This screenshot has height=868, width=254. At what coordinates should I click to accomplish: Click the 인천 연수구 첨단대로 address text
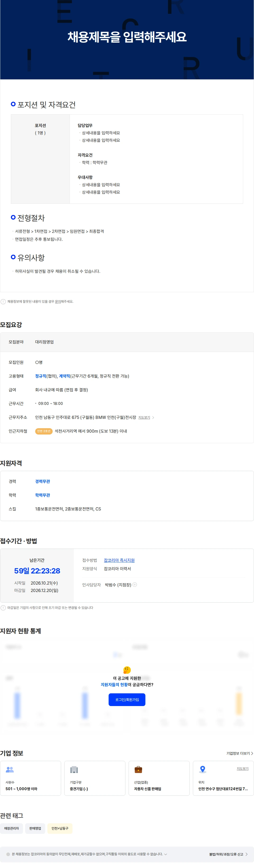[223, 789]
